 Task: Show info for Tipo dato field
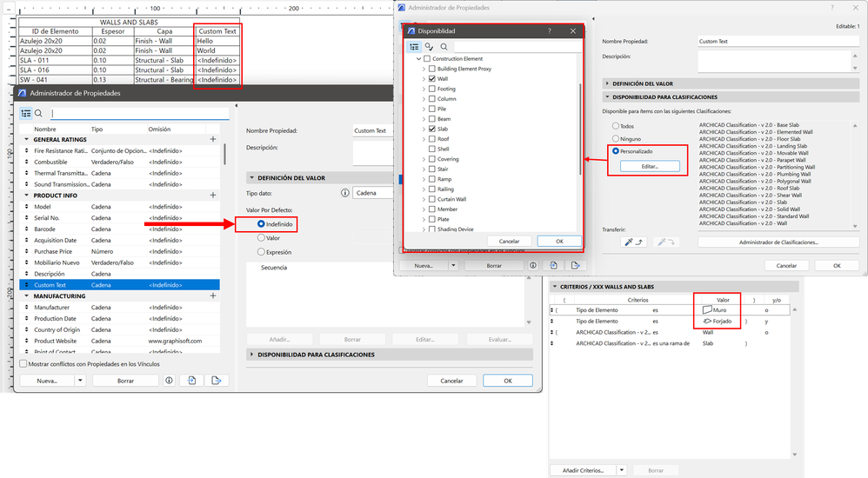[x=345, y=193]
